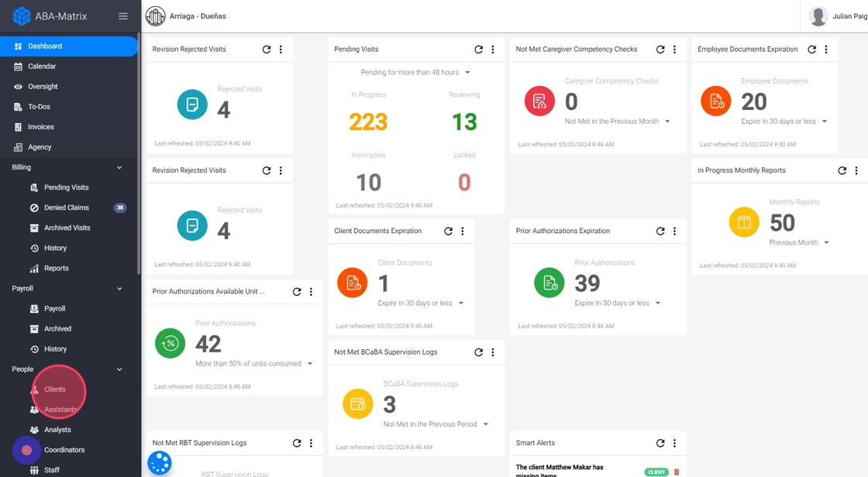Open options for Caregiver Competency Checks card
Image resolution: width=868 pixels, height=477 pixels.
click(674, 50)
